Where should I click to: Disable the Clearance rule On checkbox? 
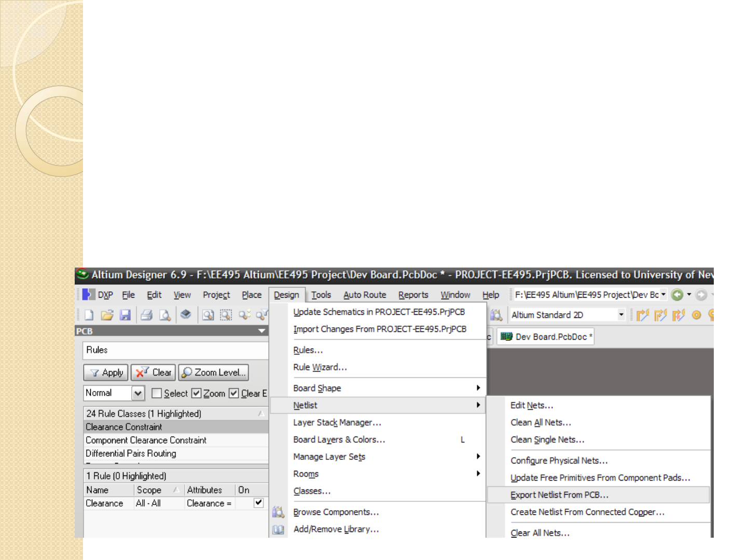point(258,503)
